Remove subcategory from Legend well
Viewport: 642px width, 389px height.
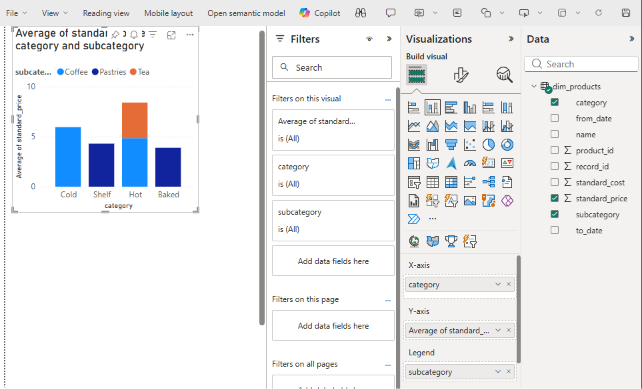[x=509, y=371]
